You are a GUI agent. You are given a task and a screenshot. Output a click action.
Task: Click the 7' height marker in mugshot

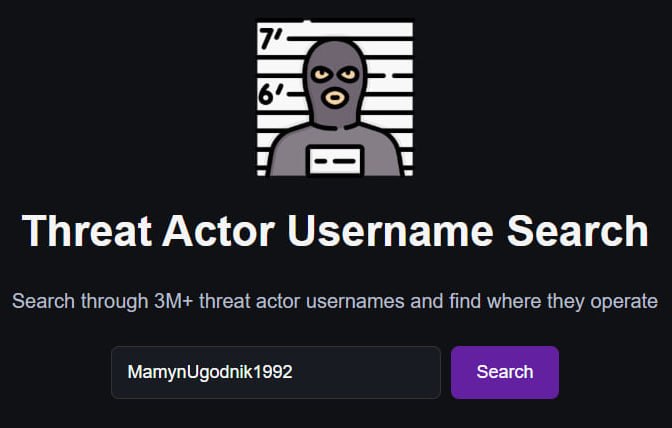point(270,39)
